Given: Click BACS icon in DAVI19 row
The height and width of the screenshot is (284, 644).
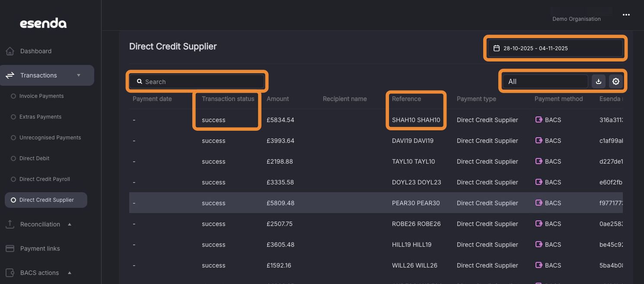Looking at the screenshot, I should point(539,141).
